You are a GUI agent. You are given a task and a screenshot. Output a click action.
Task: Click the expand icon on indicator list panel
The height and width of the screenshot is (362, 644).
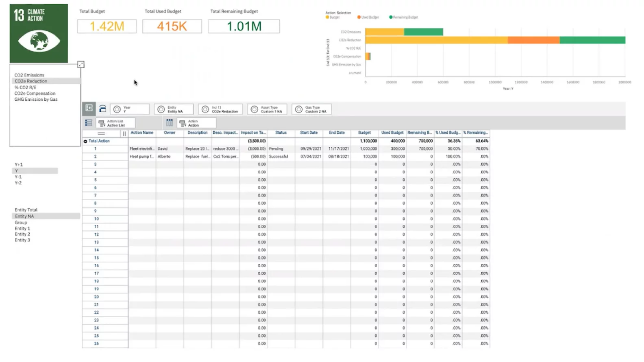(81, 65)
